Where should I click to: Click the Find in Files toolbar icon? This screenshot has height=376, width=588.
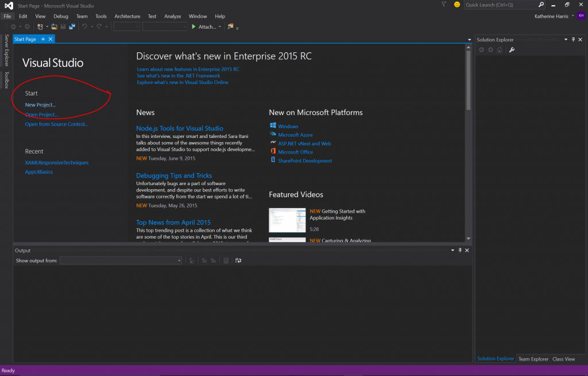[231, 26]
